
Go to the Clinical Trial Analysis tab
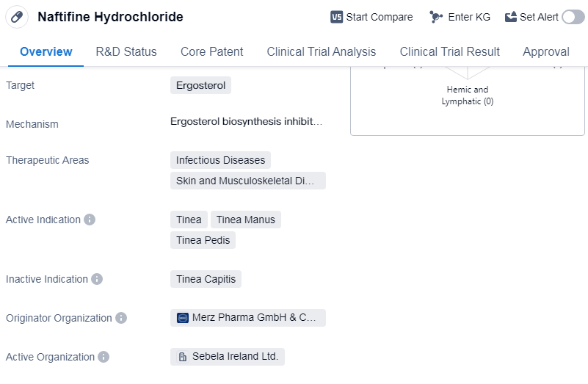(322, 51)
